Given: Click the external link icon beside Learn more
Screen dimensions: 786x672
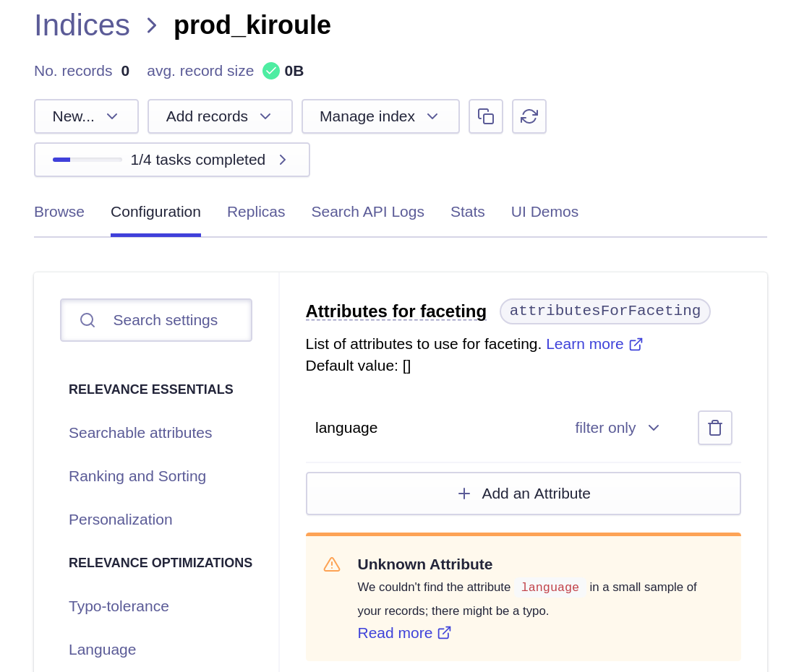Looking at the screenshot, I should point(636,344).
